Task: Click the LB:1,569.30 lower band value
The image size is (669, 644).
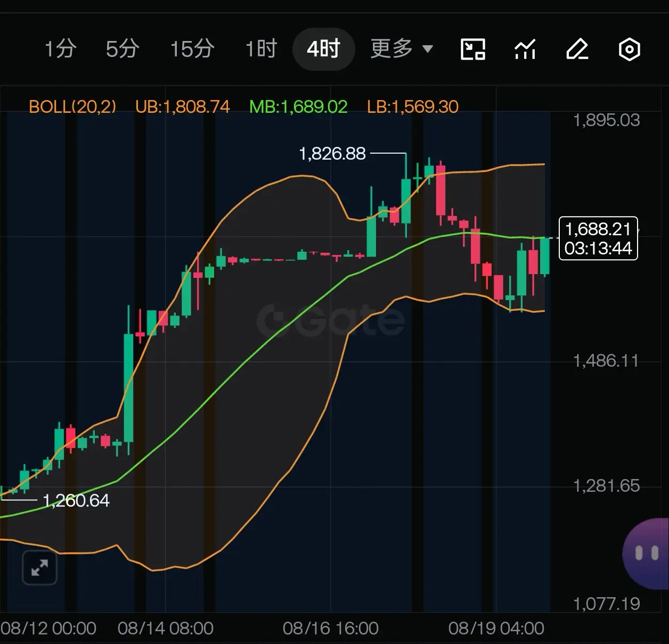Action: pos(413,106)
